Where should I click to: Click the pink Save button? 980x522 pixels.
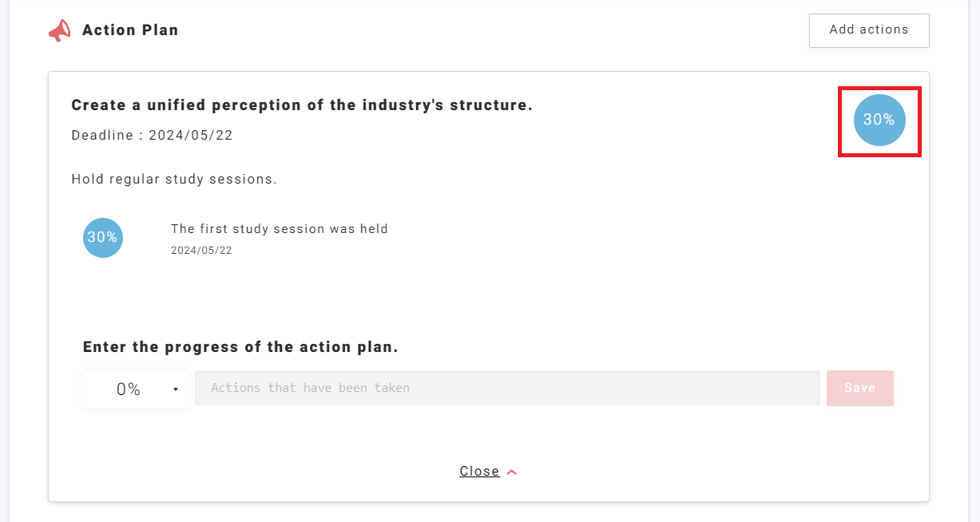tap(859, 388)
